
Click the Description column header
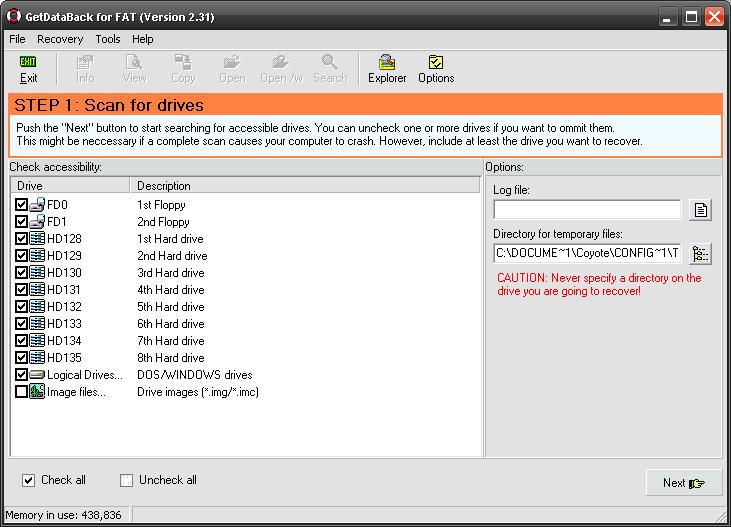tap(305, 186)
